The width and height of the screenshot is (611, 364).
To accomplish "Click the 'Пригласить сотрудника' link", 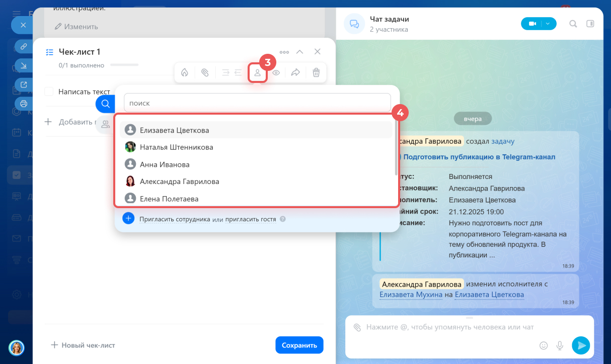I will point(175,219).
